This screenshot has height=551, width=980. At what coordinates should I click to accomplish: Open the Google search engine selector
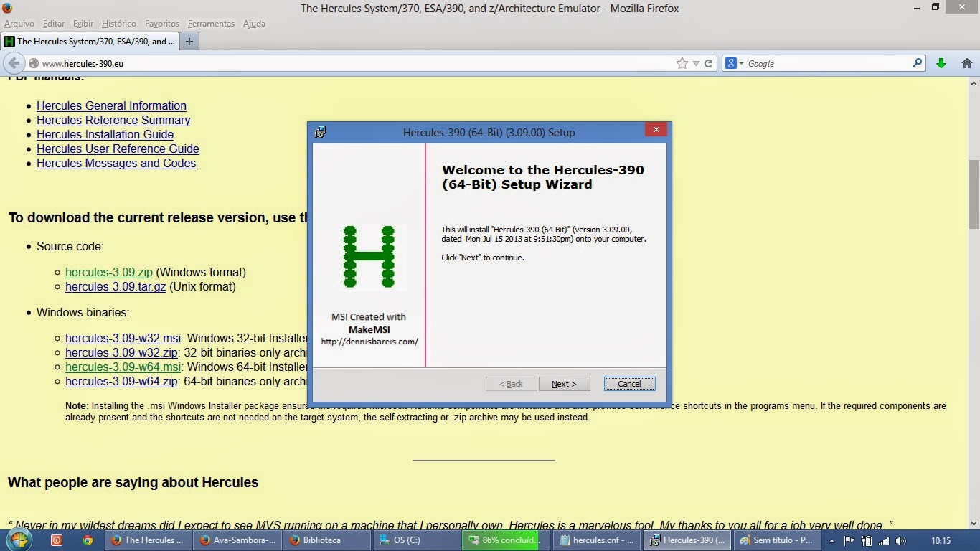pyautogui.click(x=735, y=63)
